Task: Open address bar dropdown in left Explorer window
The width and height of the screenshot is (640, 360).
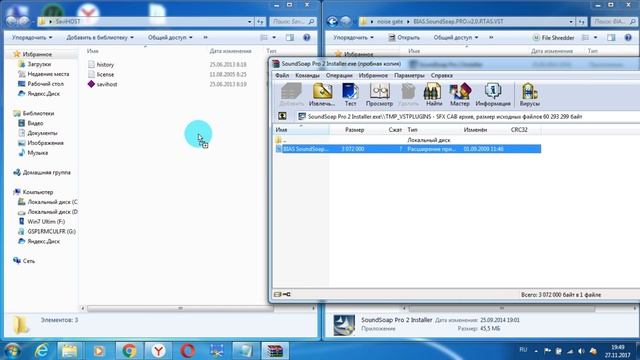Action: (249, 22)
